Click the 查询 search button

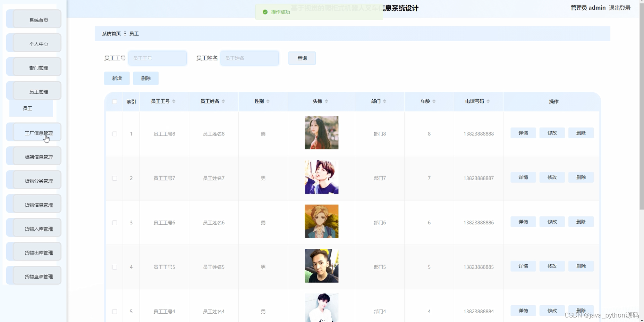pyautogui.click(x=302, y=58)
